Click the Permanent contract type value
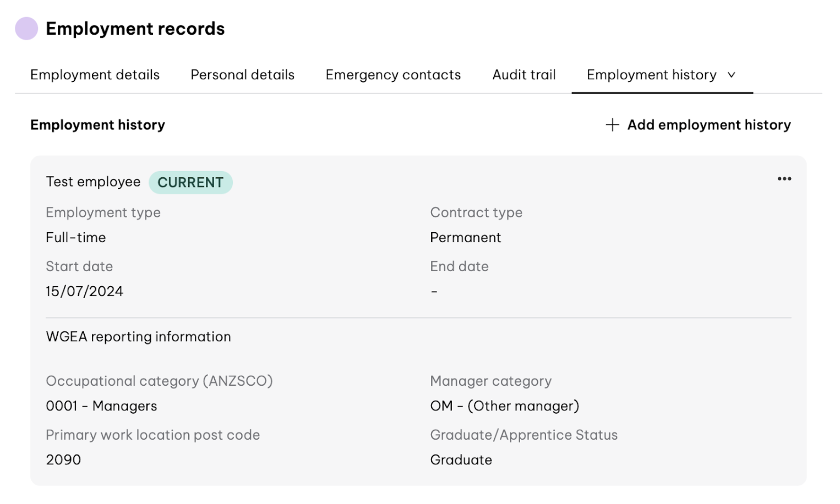The width and height of the screenshot is (840, 504). pyautogui.click(x=465, y=238)
